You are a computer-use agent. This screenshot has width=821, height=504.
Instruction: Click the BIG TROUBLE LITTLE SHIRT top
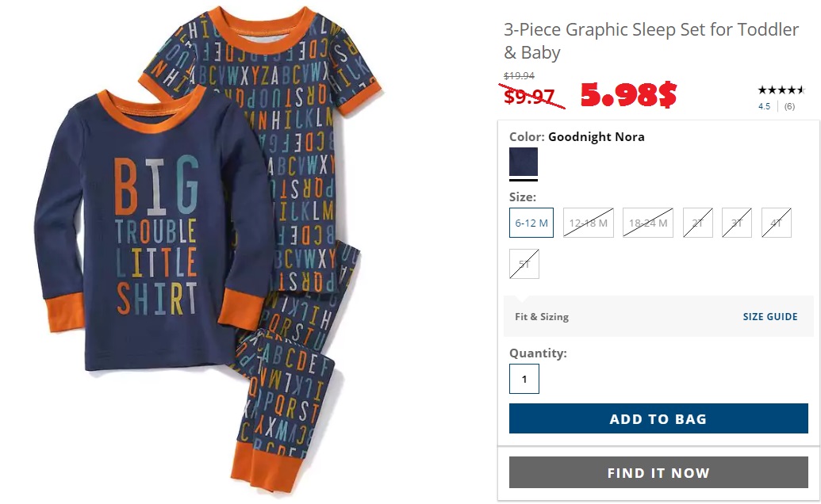point(156,230)
